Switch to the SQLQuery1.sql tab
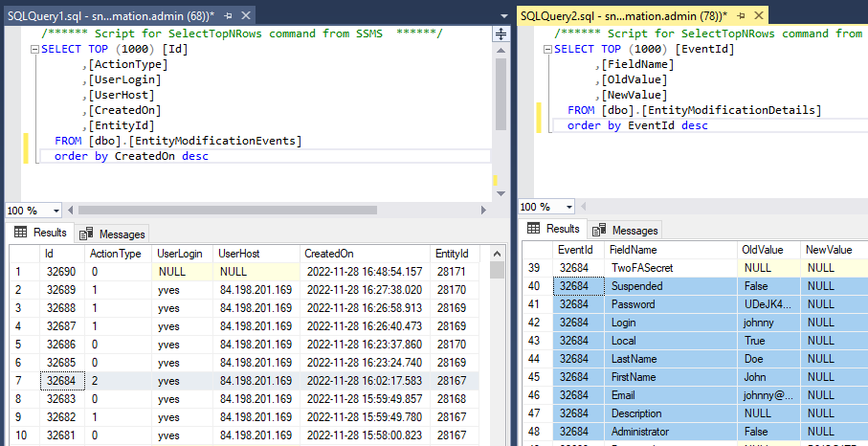Screen dimensions: 868x446 point(111,16)
